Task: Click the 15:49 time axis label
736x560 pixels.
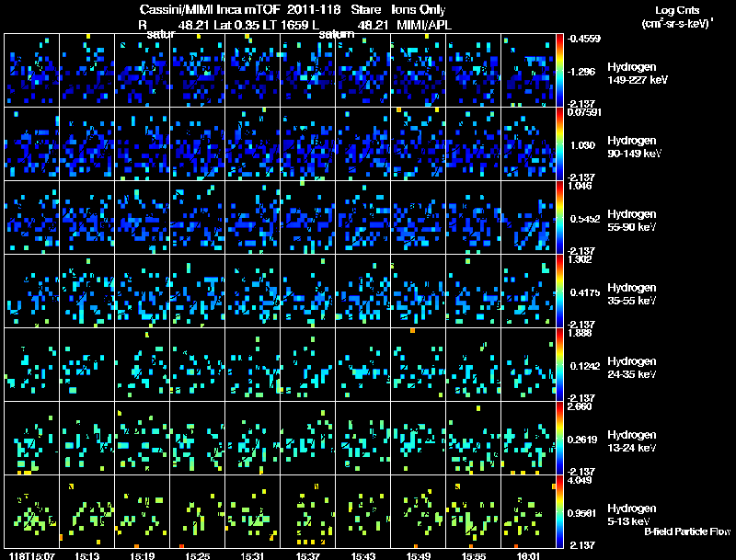Action: pyautogui.click(x=419, y=556)
